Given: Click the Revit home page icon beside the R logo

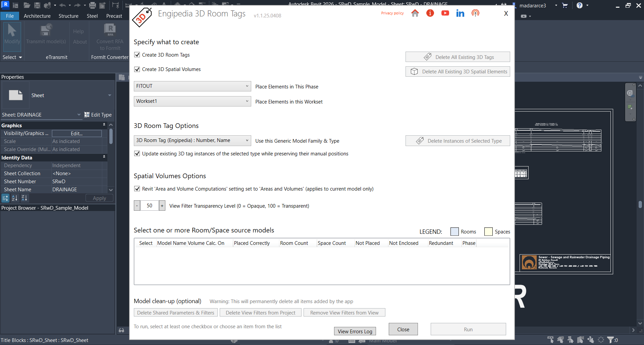Looking at the screenshot, I should click(15, 5).
